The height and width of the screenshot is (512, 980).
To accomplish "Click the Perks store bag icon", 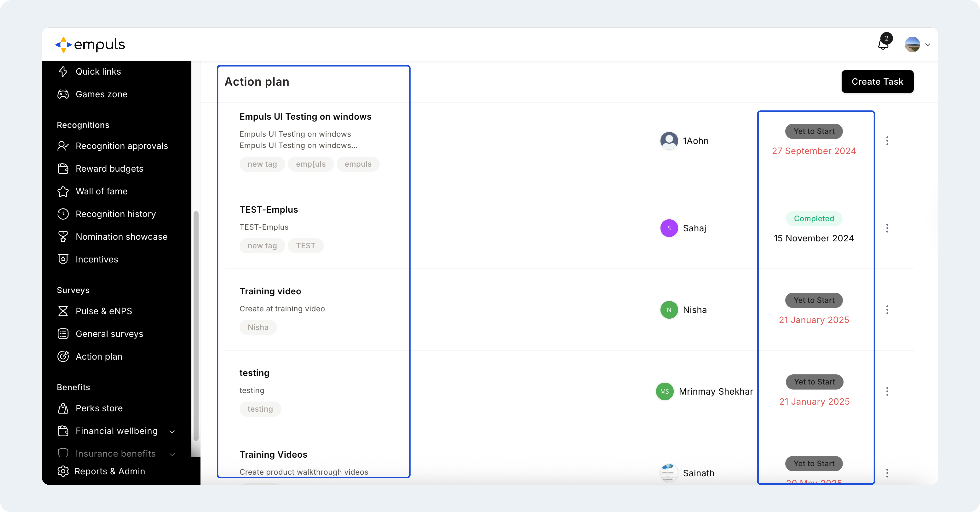I will pos(63,408).
